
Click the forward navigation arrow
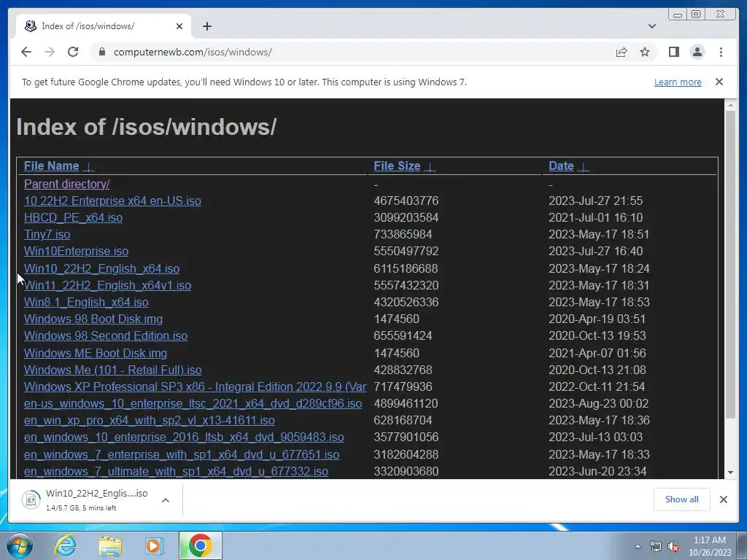[x=50, y=52]
